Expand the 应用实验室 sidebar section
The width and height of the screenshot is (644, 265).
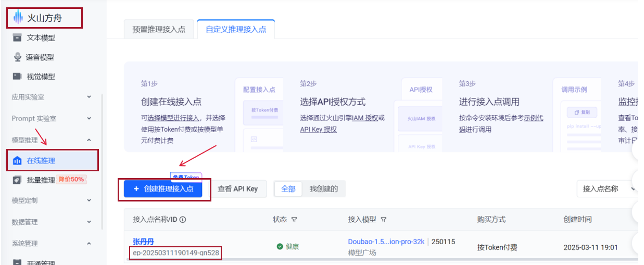pos(89,97)
